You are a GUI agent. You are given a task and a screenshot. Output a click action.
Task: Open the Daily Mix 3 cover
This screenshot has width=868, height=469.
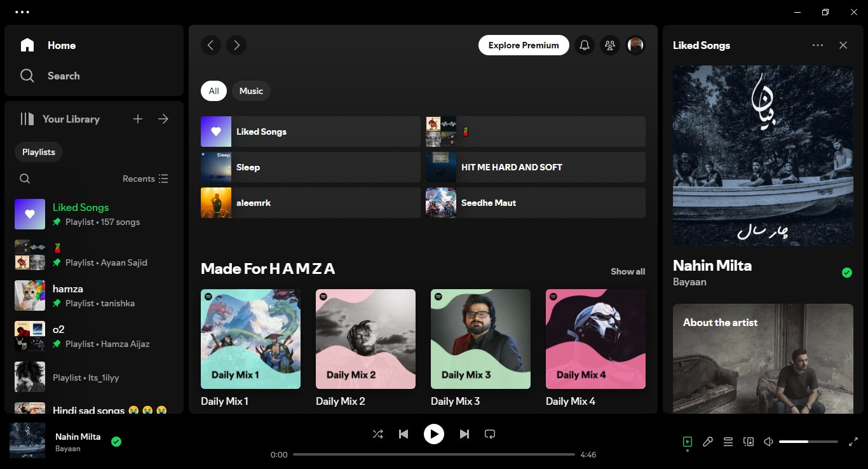(480, 339)
